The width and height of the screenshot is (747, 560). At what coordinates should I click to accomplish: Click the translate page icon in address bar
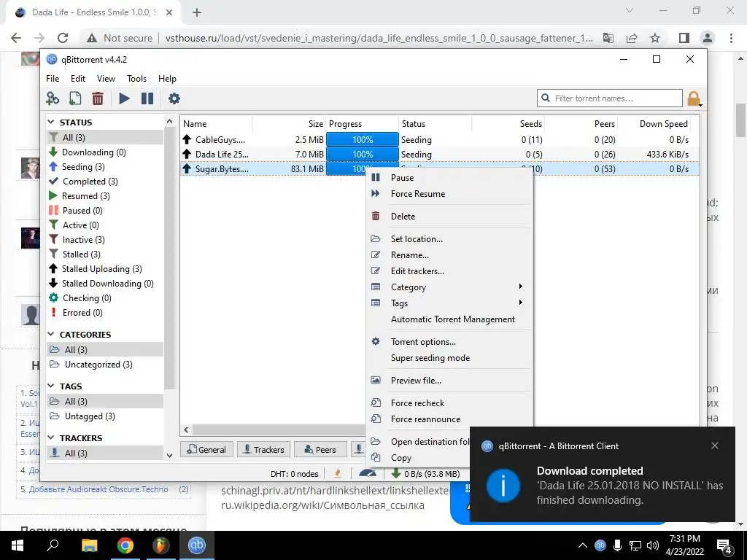(x=608, y=38)
